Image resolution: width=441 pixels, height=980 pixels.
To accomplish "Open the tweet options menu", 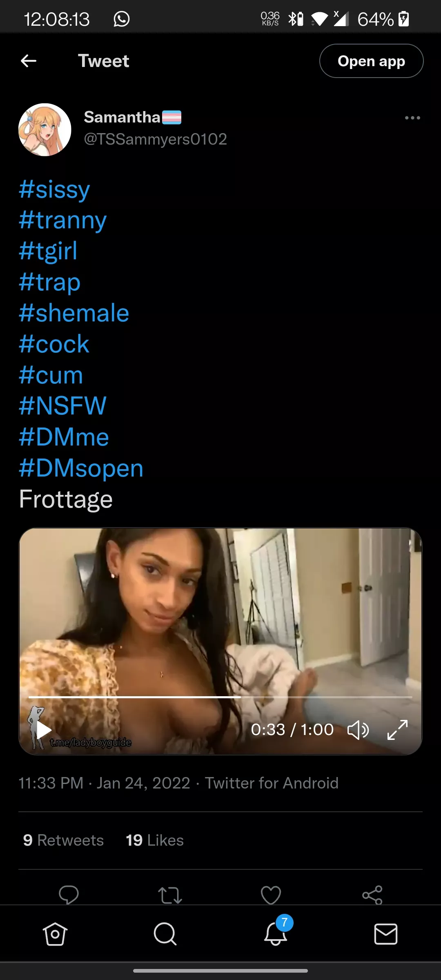I will [x=412, y=118].
